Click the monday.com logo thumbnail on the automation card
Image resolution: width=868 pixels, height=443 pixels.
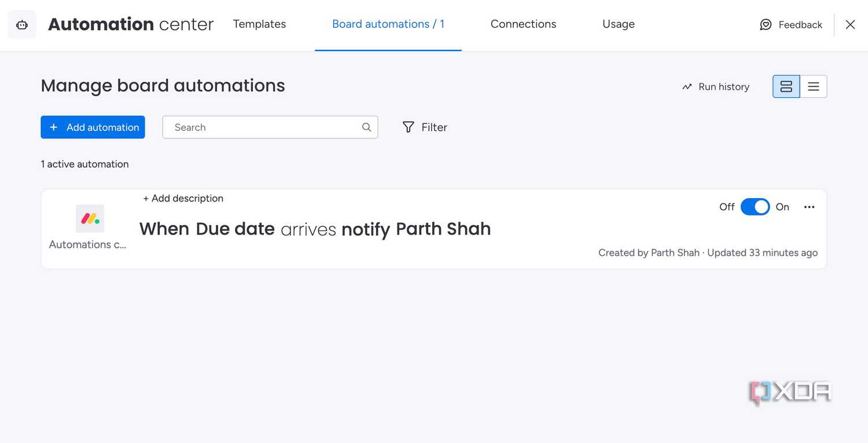tap(90, 219)
